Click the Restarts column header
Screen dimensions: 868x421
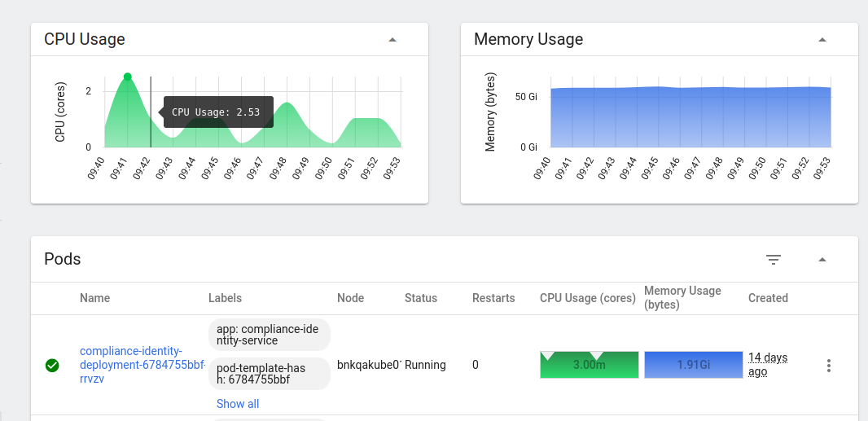[493, 298]
